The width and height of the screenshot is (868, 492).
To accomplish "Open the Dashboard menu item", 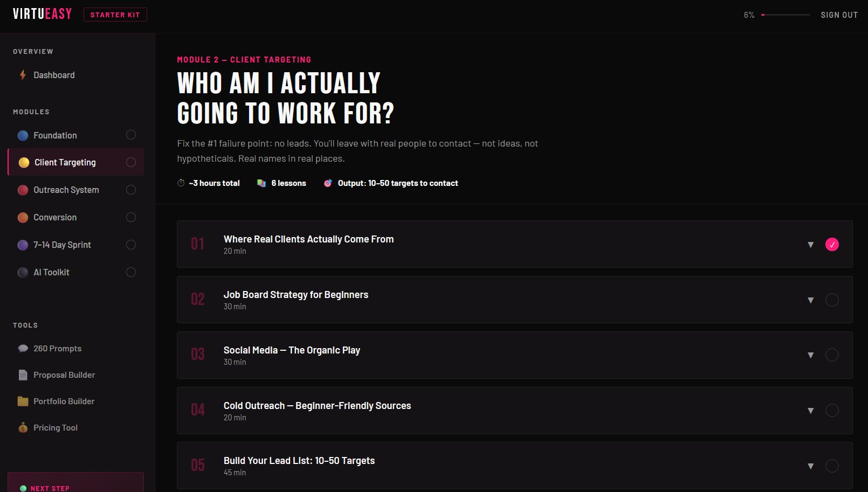I will pos(76,75).
